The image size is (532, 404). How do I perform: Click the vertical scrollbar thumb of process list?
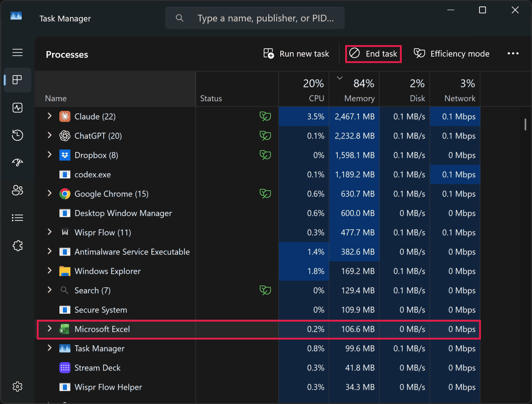point(525,124)
